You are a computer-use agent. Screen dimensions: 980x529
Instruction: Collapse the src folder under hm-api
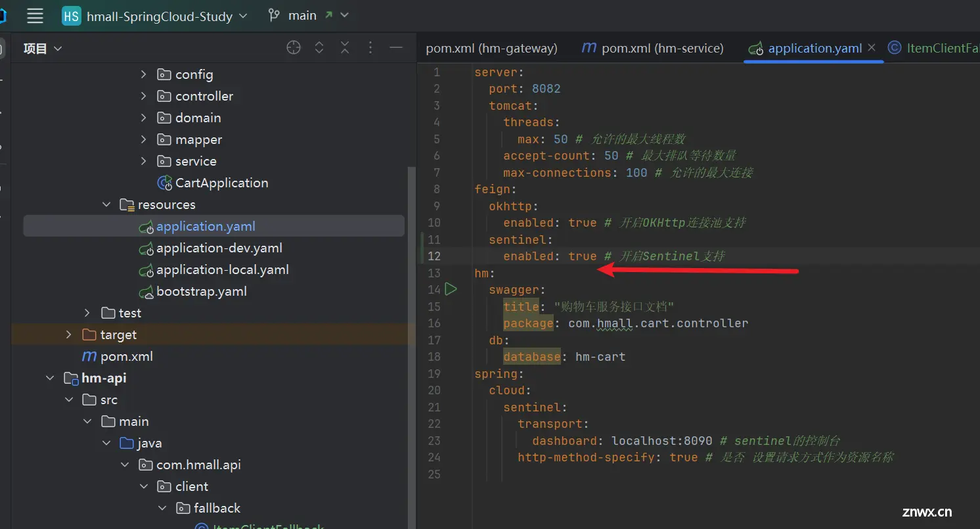pyautogui.click(x=69, y=400)
